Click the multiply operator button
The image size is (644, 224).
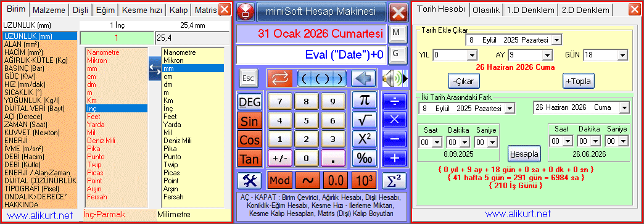click(394, 120)
